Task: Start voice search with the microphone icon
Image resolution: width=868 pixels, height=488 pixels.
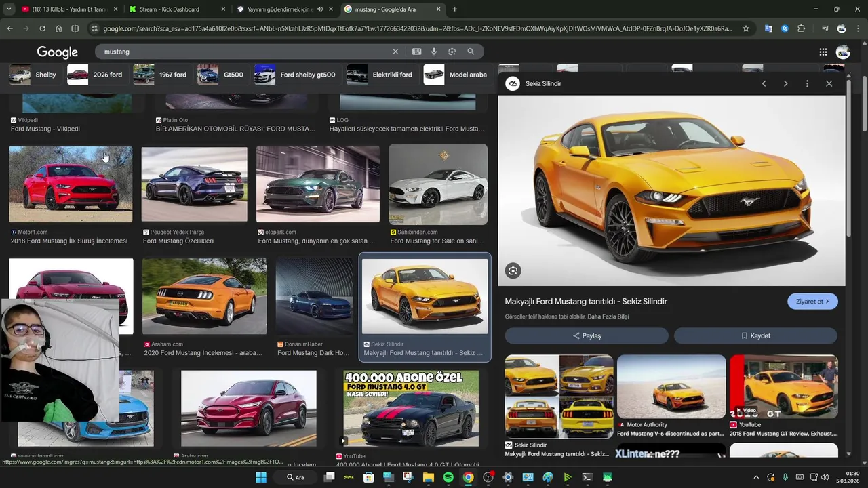Action: [434, 52]
